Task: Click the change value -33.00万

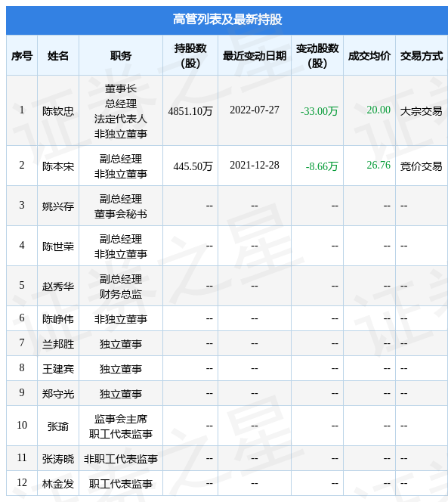Action: 319,111
